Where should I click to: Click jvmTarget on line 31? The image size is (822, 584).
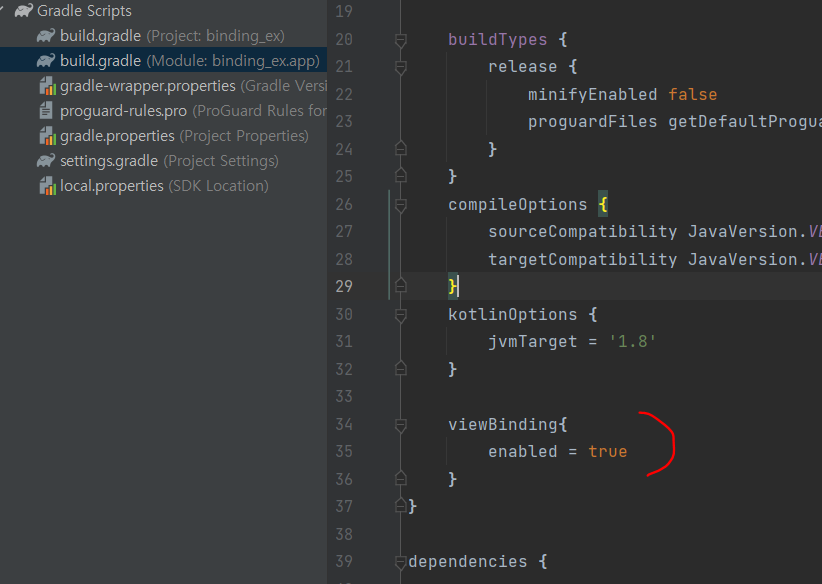[x=533, y=342]
